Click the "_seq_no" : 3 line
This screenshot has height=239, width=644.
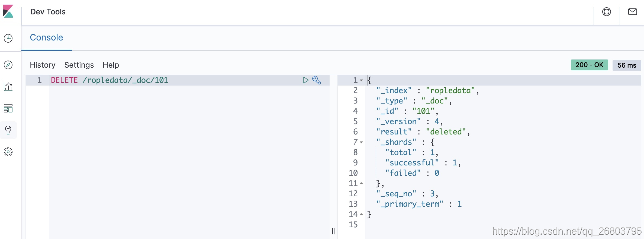407,194
